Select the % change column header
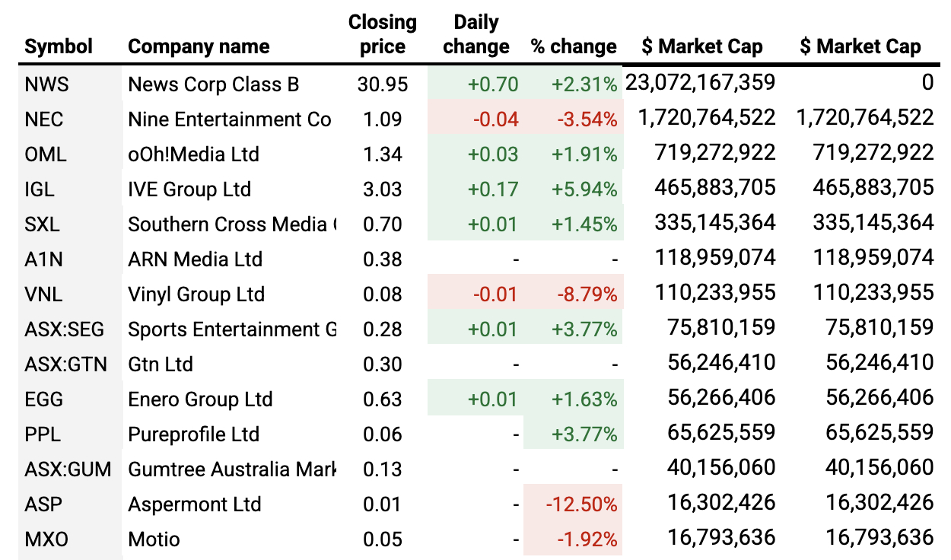951x560 pixels. 574,46
